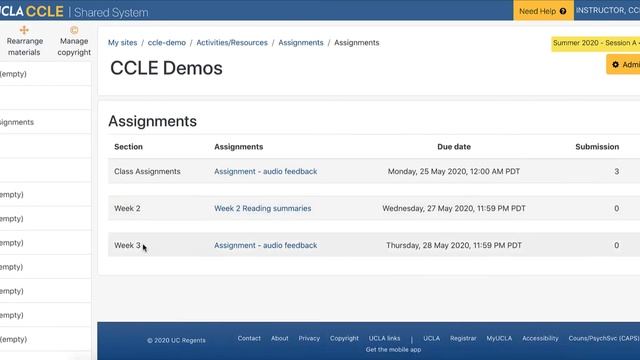Open Get the mobile app link
The width and height of the screenshot is (640, 360).
click(393, 350)
